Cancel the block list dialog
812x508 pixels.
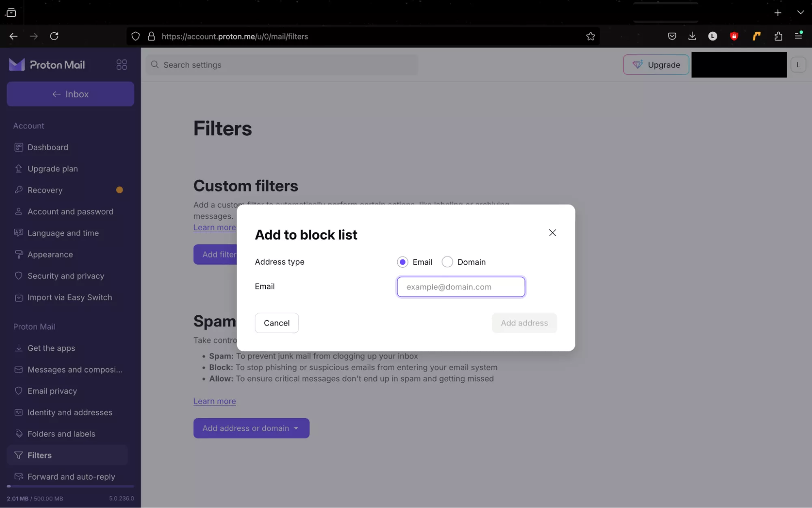click(x=277, y=323)
